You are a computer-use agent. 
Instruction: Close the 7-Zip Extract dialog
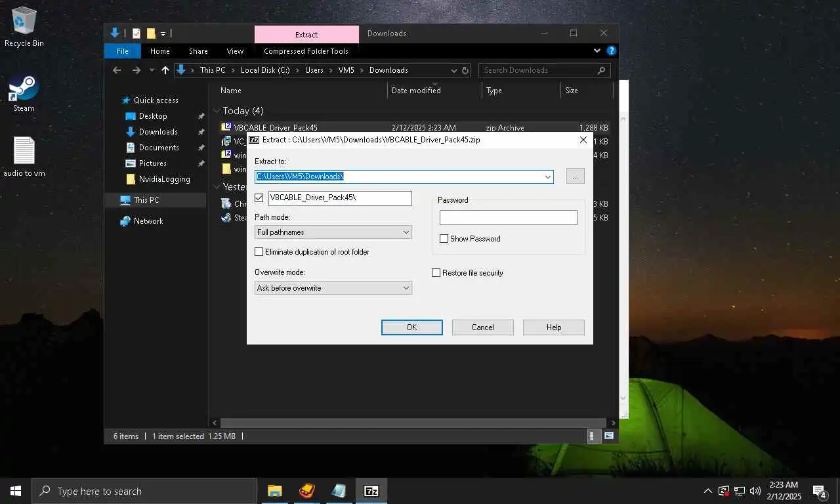tap(583, 140)
